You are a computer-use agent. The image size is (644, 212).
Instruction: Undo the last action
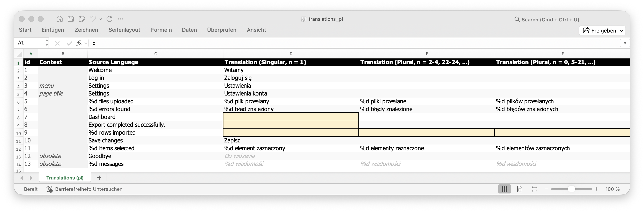93,19
